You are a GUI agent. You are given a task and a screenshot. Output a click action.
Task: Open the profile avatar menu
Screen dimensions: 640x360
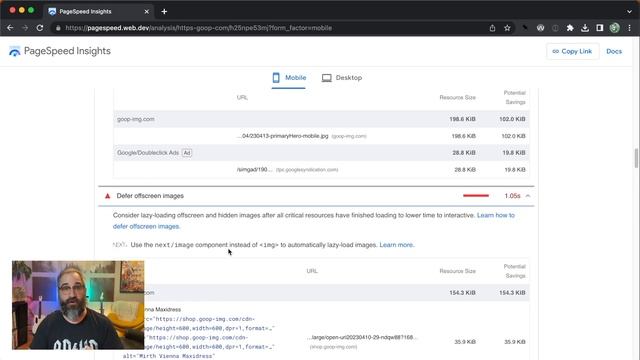coord(614,28)
